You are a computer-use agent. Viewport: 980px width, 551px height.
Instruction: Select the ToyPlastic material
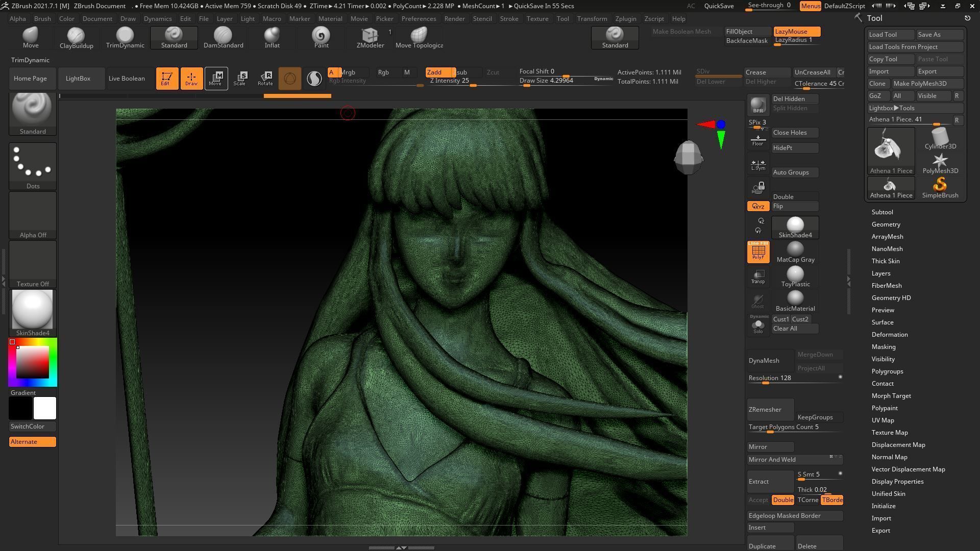click(x=795, y=277)
